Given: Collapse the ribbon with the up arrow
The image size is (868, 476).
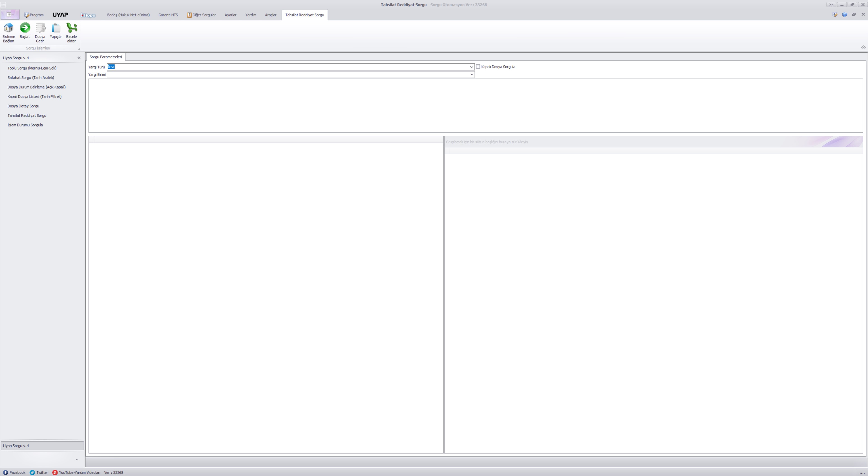Looking at the screenshot, I should click(x=863, y=47).
